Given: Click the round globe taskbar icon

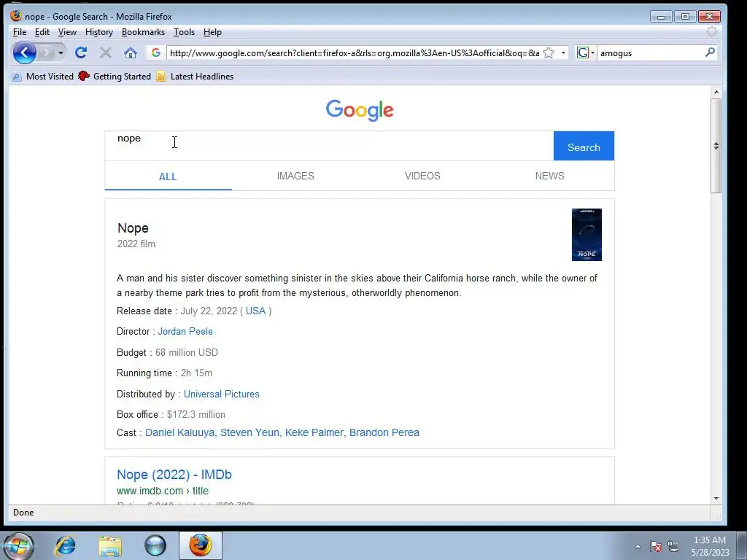Looking at the screenshot, I should (155, 545).
